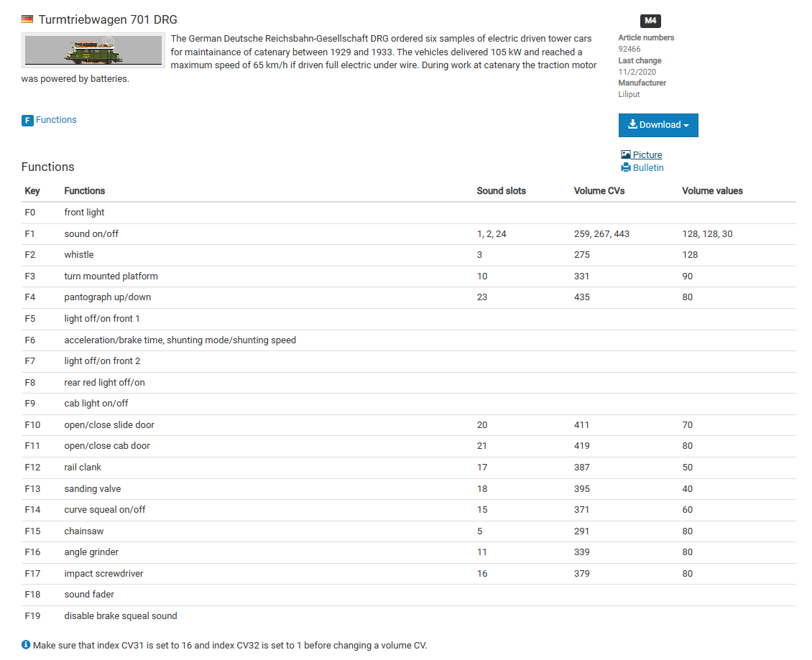
Task: Click volume CV 371 cell
Action: click(x=581, y=510)
